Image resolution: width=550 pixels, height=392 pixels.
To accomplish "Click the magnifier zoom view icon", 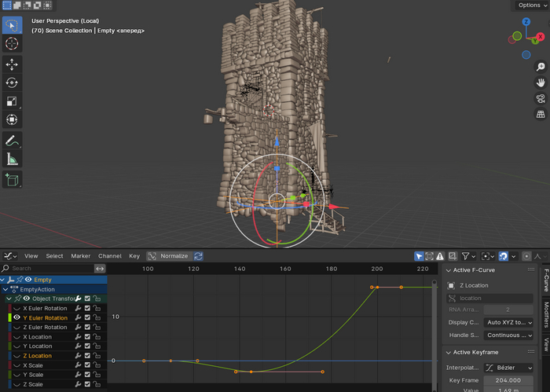I will click(x=541, y=67).
